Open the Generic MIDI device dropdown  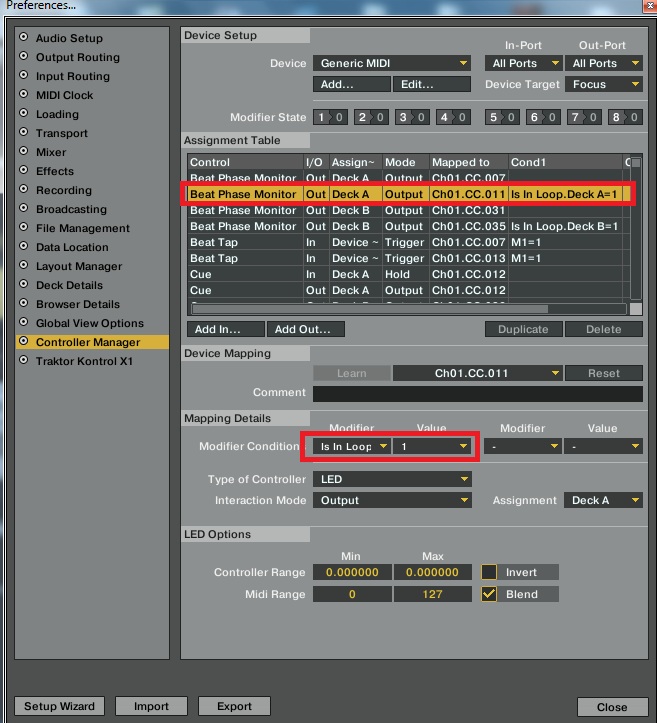click(x=392, y=63)
